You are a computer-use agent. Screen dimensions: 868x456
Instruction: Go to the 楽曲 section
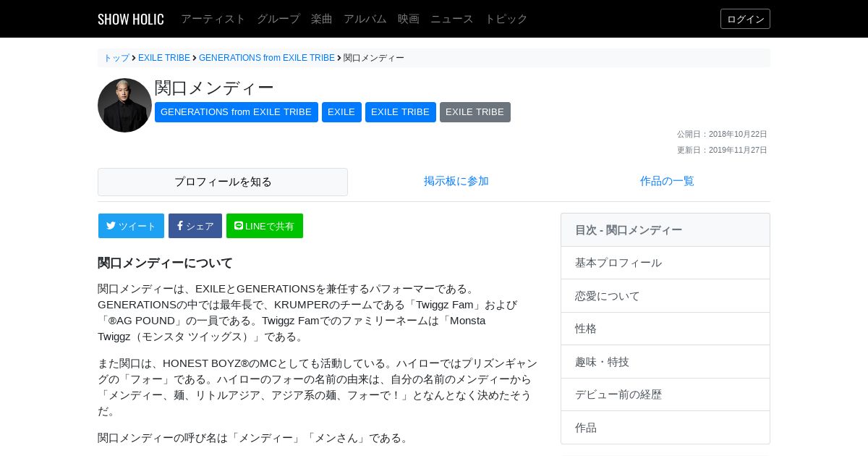tap(322, 19)
